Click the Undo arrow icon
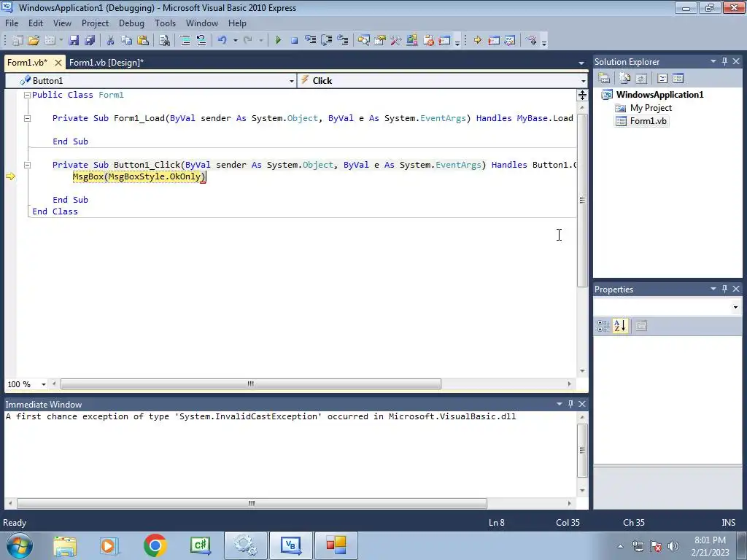The width and height of the screenshot is (747, 560). pyautogui.click(x=222, y=41)
